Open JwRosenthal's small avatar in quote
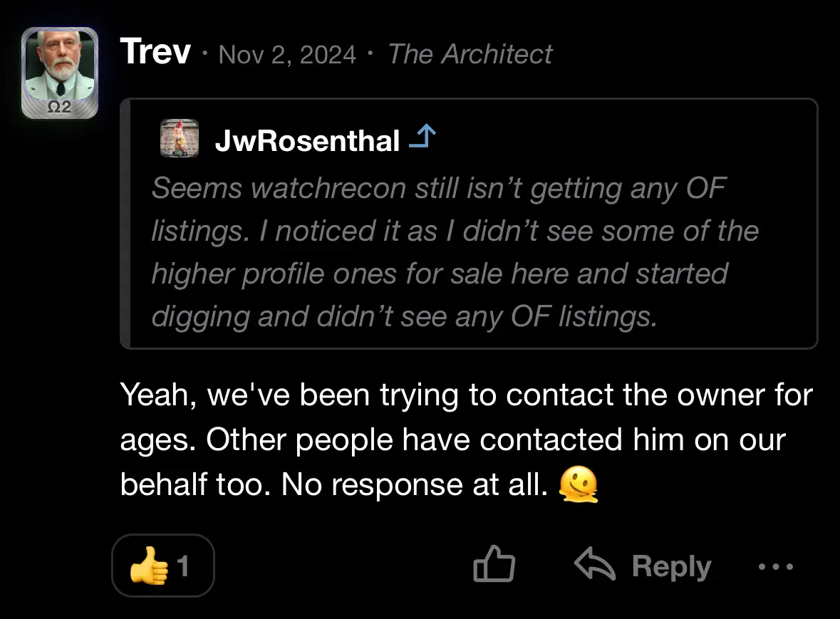This screenshot has height=619, width=840. (179, 138)
